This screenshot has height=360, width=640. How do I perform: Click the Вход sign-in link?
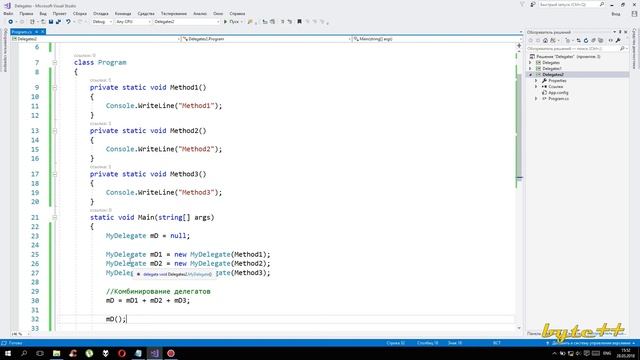616,14
